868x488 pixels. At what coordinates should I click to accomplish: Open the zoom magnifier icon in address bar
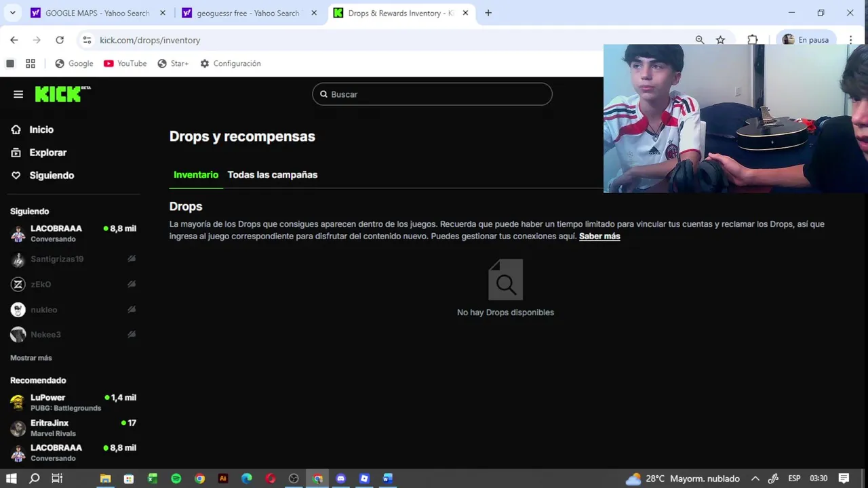pyautogui.click(x=700, y=40)
